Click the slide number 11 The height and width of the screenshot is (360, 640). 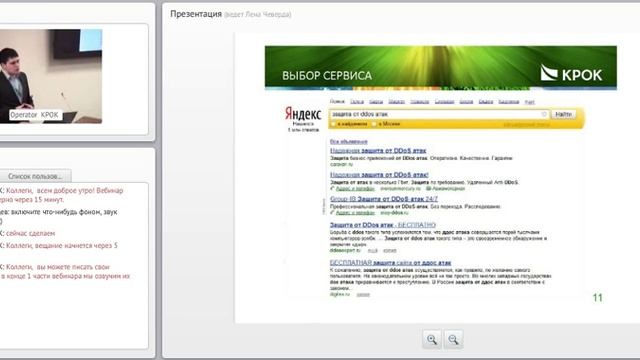[598, 298]
